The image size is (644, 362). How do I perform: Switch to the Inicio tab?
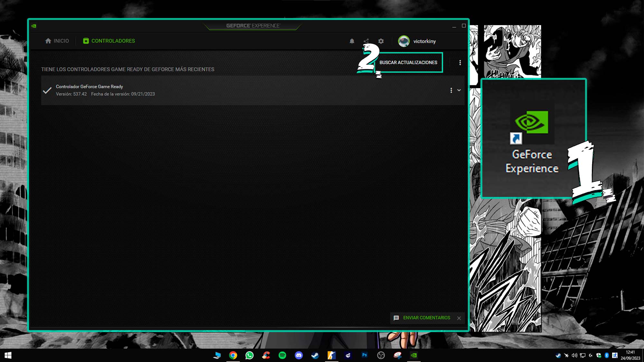point(57,41)
